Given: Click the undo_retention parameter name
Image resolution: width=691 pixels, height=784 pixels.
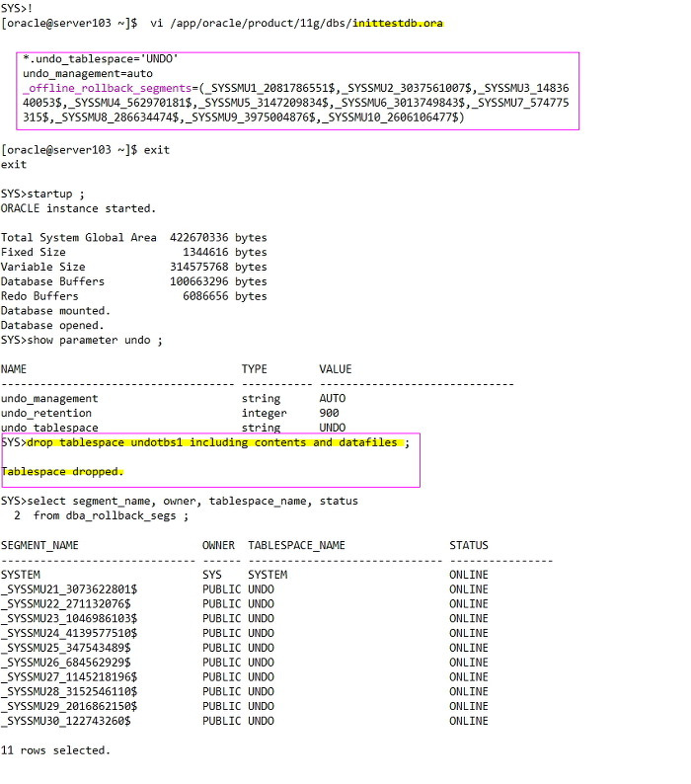Looking at the screenshot, I should point(46,413).
